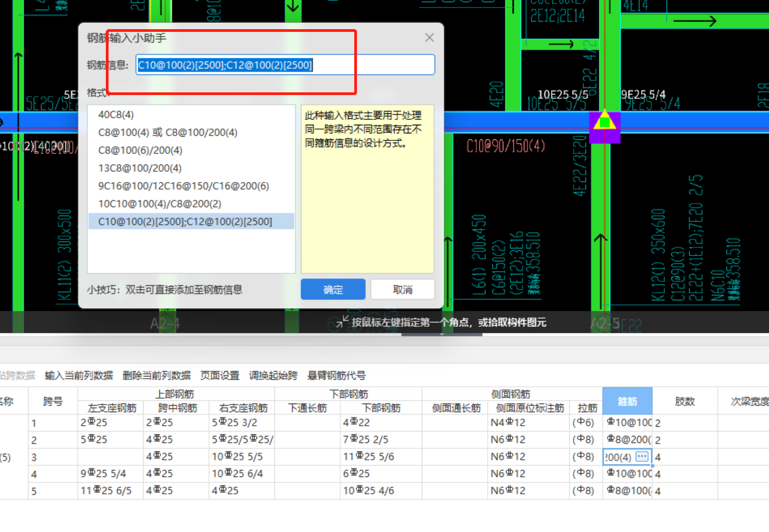The width and height of the screenshot is (769, 532).
Task: Select the 肢数 column header
Action: (x=684, y=401)
